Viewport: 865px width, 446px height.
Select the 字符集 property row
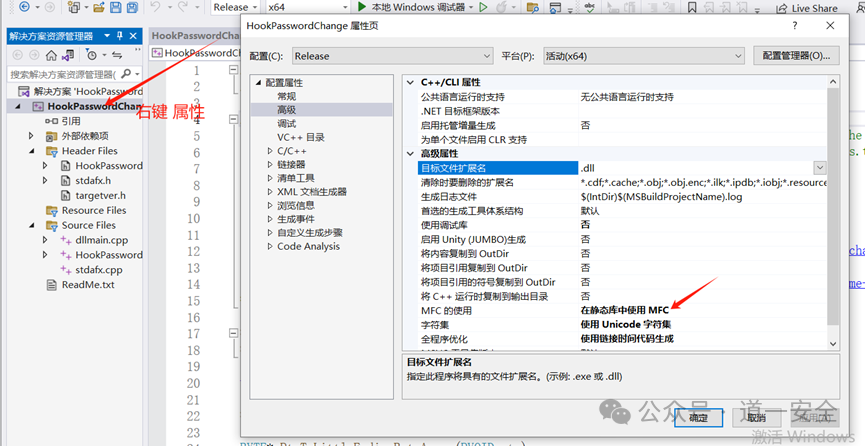click(x=622, y=325)
